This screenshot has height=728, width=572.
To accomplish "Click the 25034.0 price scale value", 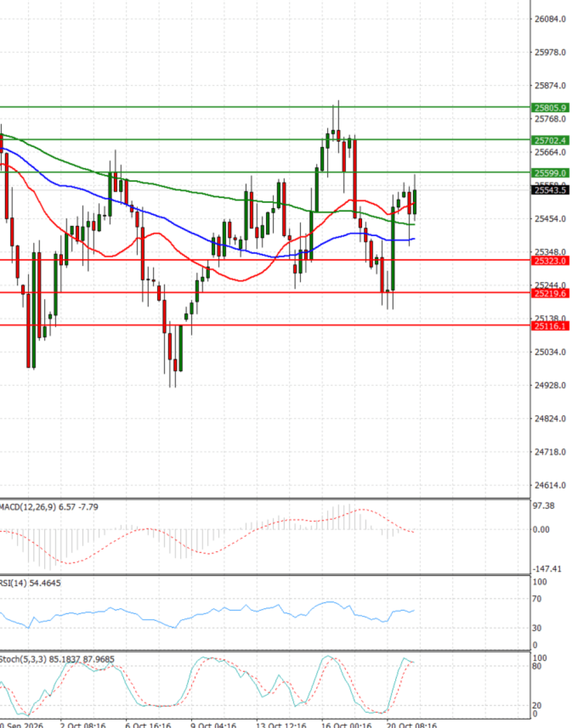I will 550,352.
